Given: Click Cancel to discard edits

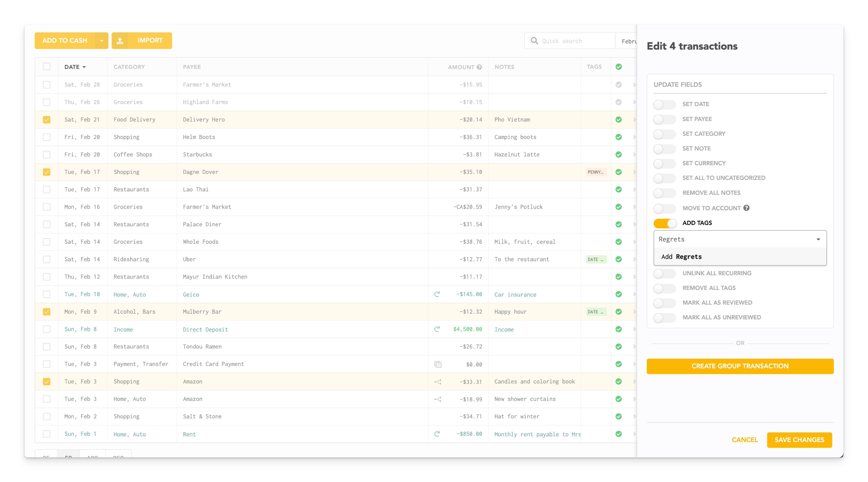Looking at the screenshot, I should (x=744, y=440).
